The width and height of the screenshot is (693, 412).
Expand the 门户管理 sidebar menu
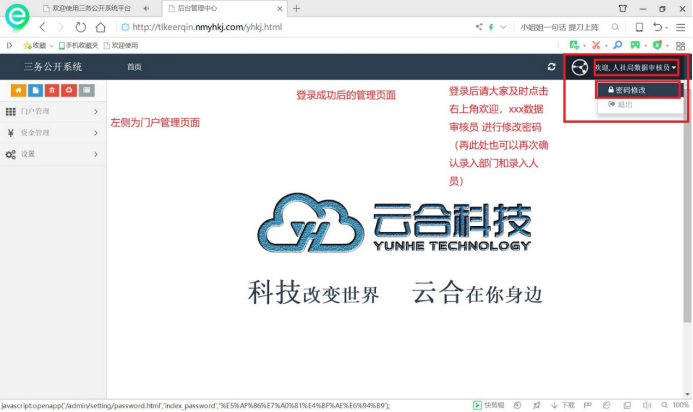pyautogui.click(x=53, y=111)
